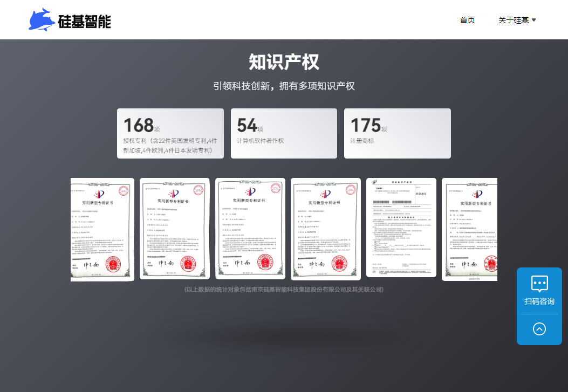This screenshot has height=392, width=568.
Task: Click the 知识产权 heading
Action: pos(284,62)
